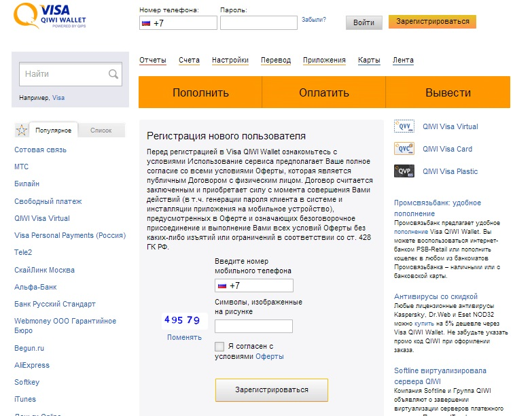Open the right-side QIWI Visa Virtual link
This screenshot has height=416, width=532.
coord(450,126)
